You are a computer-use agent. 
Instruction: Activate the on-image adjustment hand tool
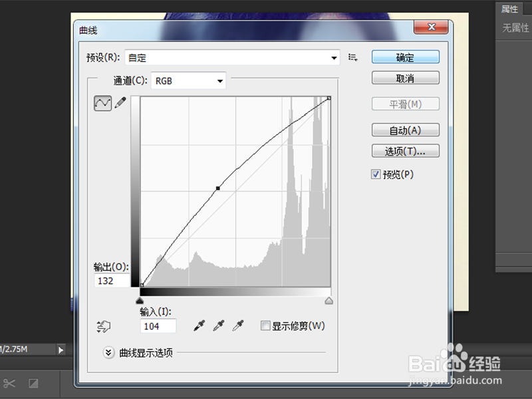pos(104,327)
